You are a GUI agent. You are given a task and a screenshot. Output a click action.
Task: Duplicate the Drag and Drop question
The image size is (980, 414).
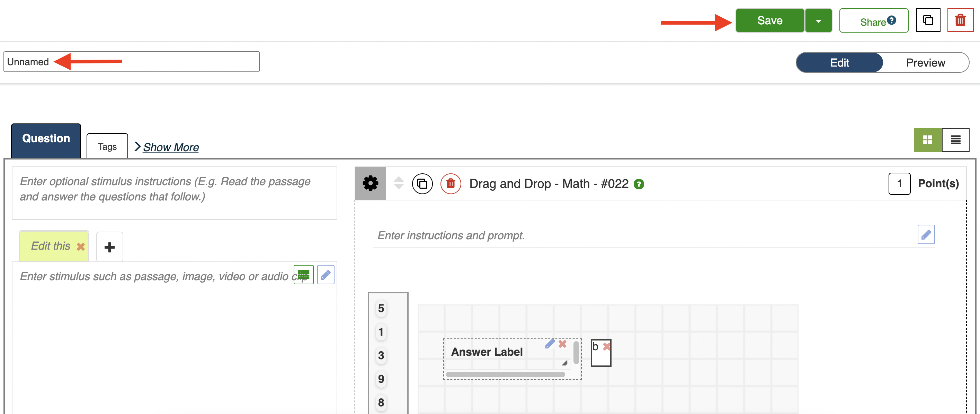coord(422,183)
